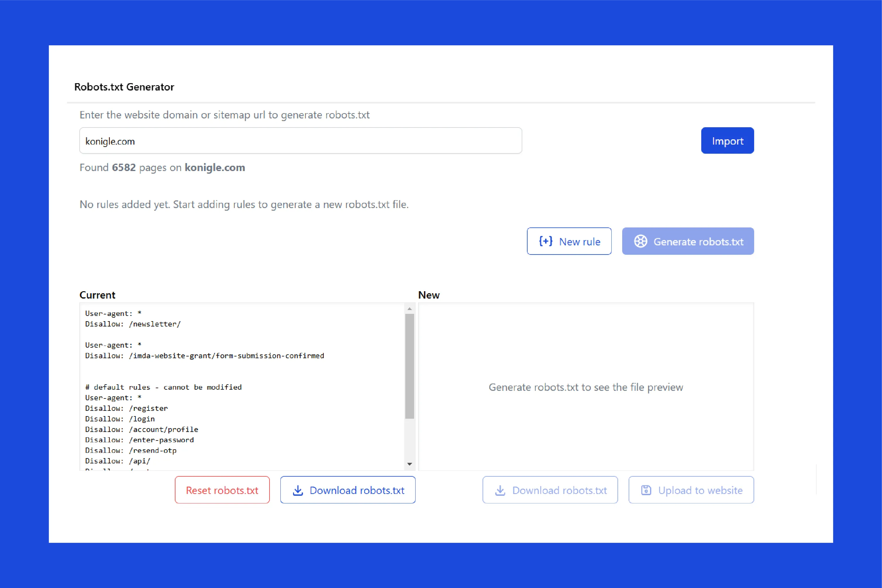Click the '# default rules - cannot be modified' comment
Image resolution: width=882 pixels, height=588 pixels.
tap(163, 387)
